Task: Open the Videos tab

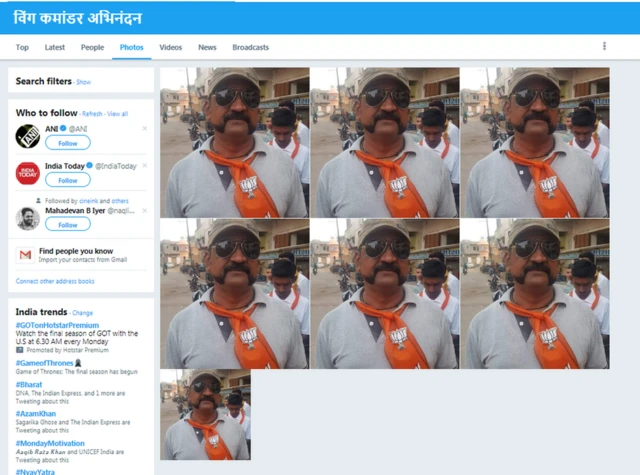Action: [x=171, y=47]
